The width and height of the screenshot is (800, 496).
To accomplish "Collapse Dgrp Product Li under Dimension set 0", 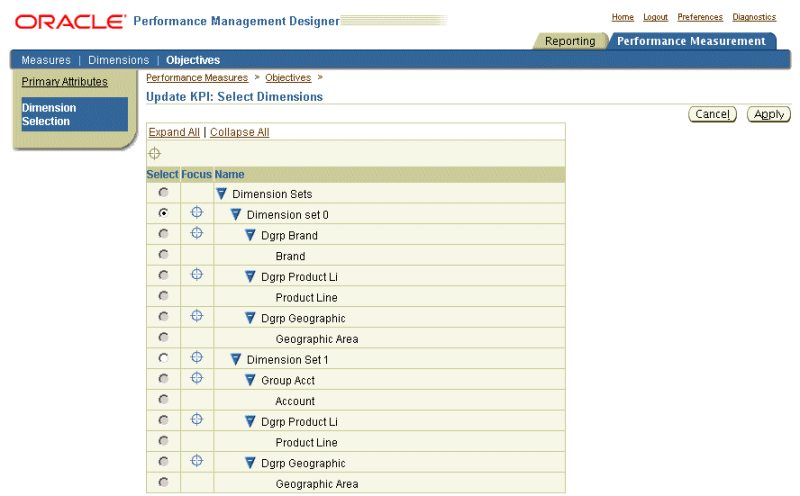I will point(250,277).
